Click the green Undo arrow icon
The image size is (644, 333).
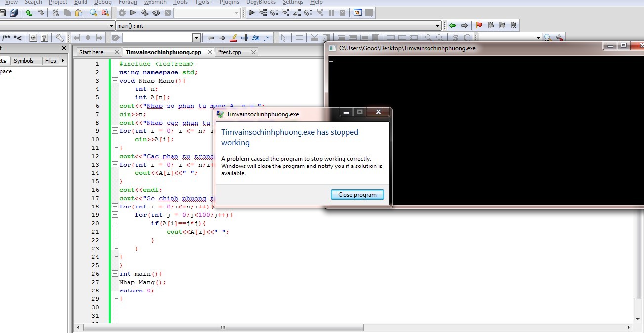pyautogui.click(x=29, y=13)
